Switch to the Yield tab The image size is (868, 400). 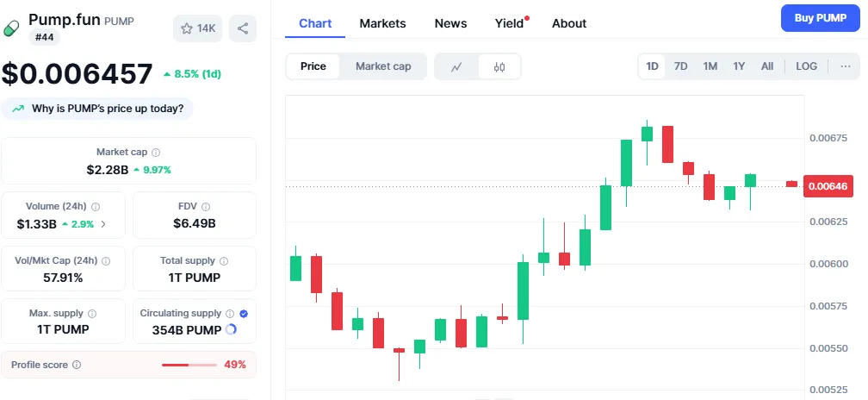tap(510, 23)
